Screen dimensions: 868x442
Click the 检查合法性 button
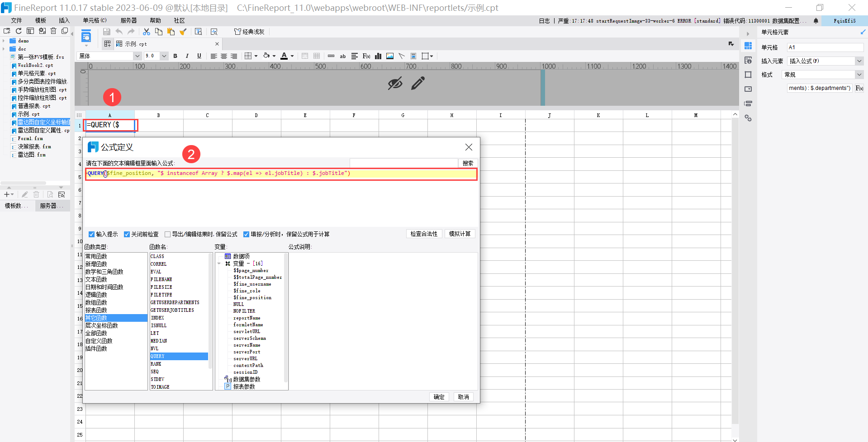tap(424, 234)
